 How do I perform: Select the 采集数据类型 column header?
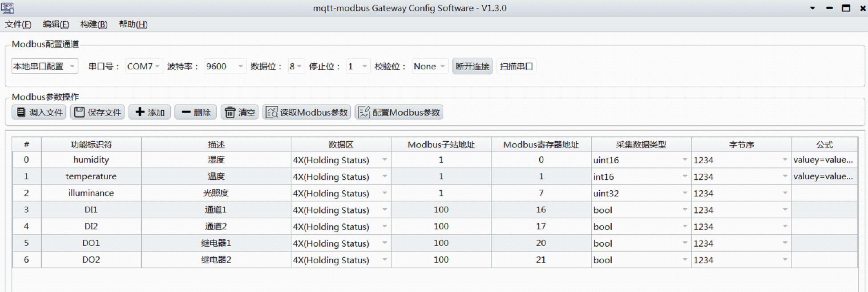click(x=641, y=144)
